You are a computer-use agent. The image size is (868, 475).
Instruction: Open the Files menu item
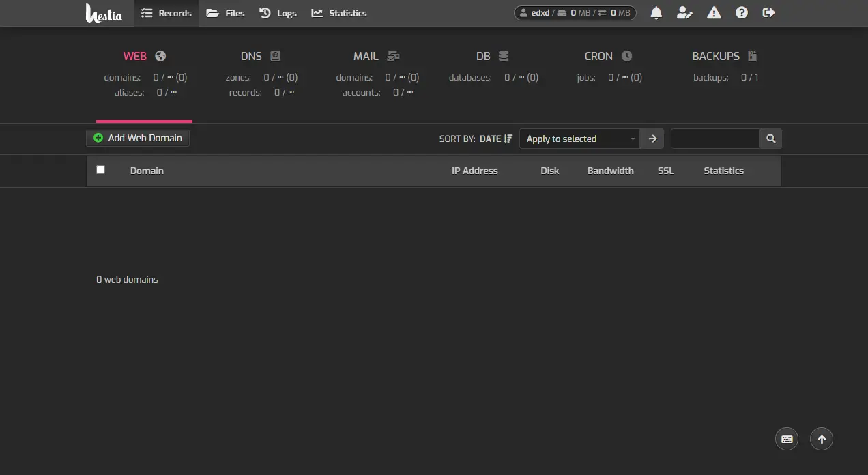pyautogui.click(x=225, y=13)
